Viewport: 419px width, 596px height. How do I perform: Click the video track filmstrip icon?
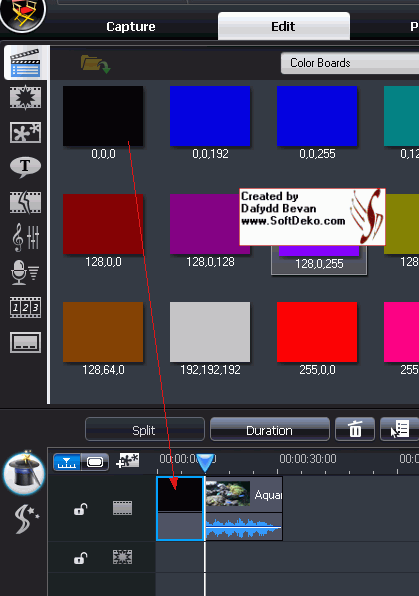(x=122, y=507)
